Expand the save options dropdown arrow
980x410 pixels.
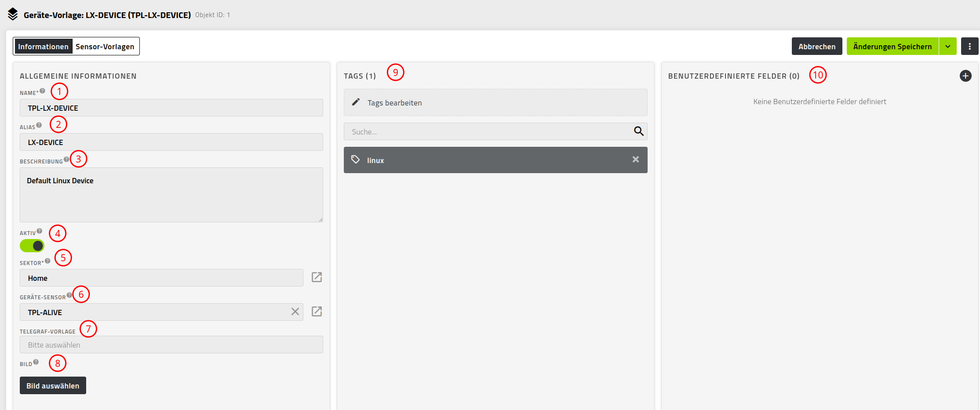point(948,47)
